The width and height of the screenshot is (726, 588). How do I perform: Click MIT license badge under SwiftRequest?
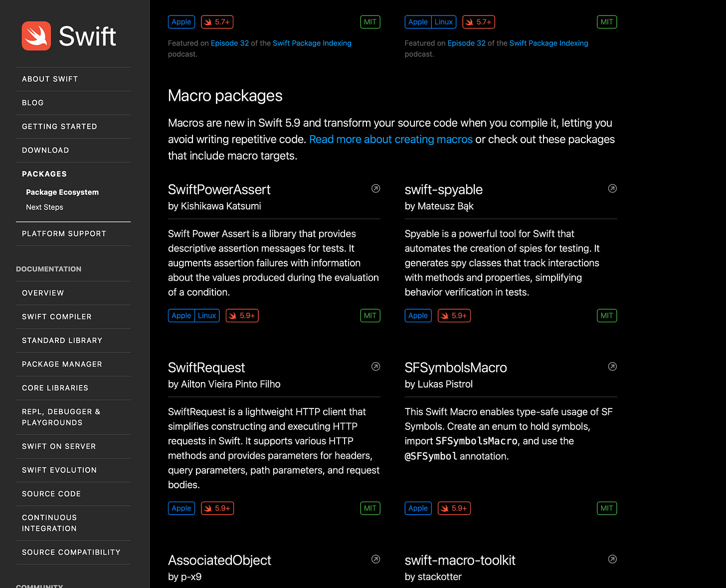tap(370, 508)
